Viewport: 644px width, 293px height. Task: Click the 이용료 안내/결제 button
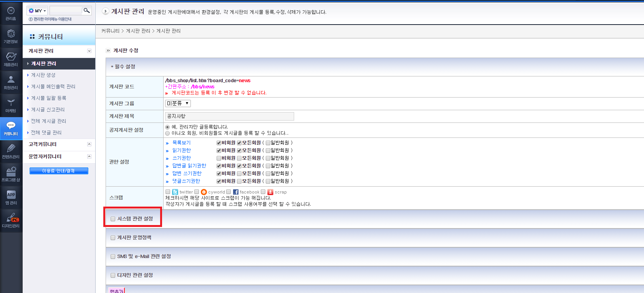pos(59,171)
